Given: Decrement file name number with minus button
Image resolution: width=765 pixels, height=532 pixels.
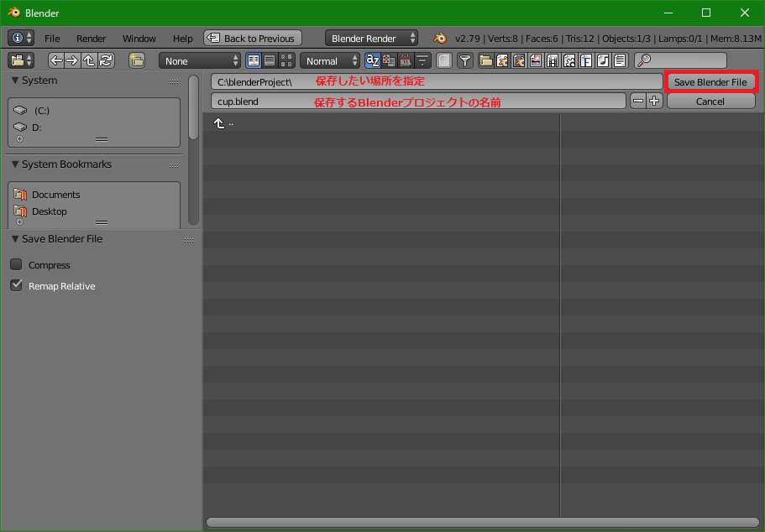Looking at the screenshot, I should click(x=638, y=102).
